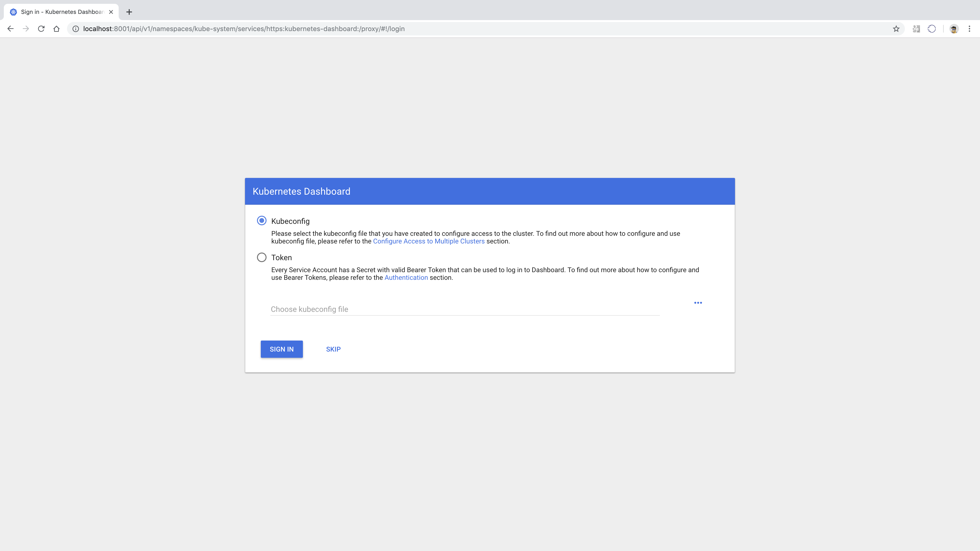The height and width of the screenshot is (551, 980).
Task: Click the circular sync extension icon
Action: (x=932, y=29)
